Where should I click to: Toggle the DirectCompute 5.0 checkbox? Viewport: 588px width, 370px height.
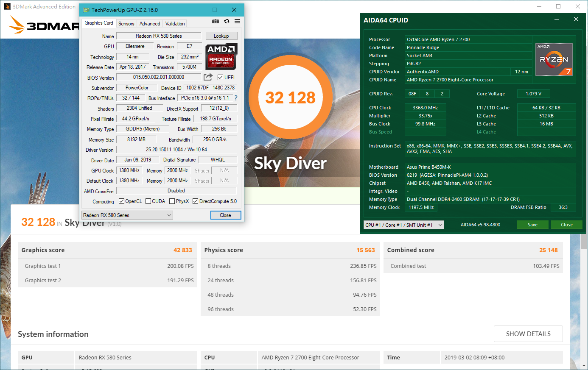195,201
